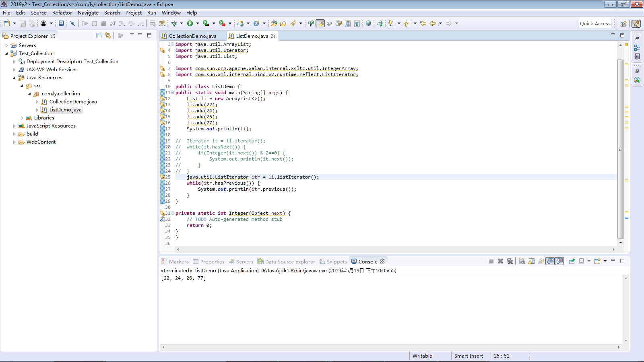644x362 pixels.
Task: Click Collapse All in Project Explorer
Action: coord(99,35)
